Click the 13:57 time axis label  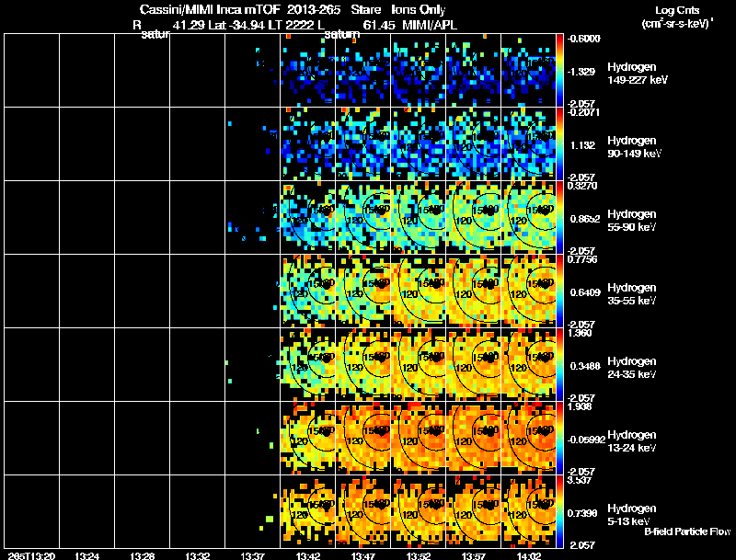click(473, 556)
